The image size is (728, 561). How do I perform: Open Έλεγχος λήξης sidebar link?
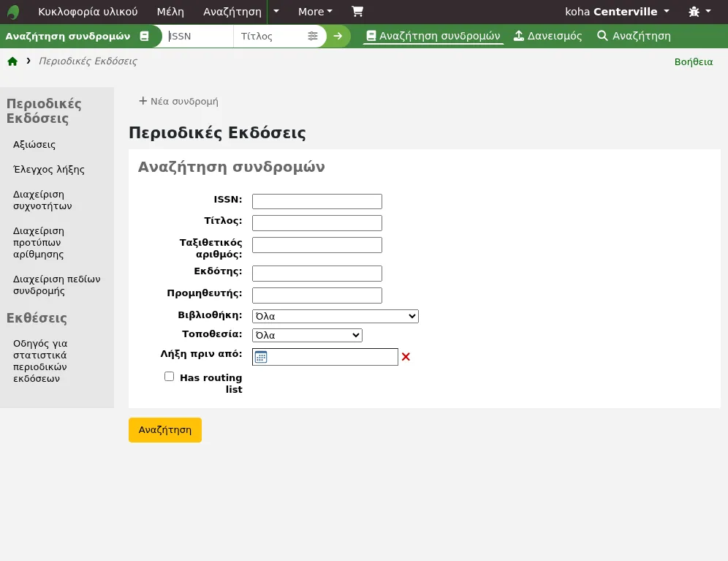point(49,170)
